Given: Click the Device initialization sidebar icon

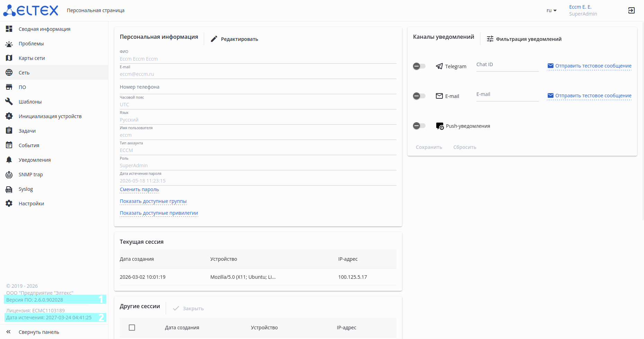Looking at the screenshot, I should tap(9, 116).
